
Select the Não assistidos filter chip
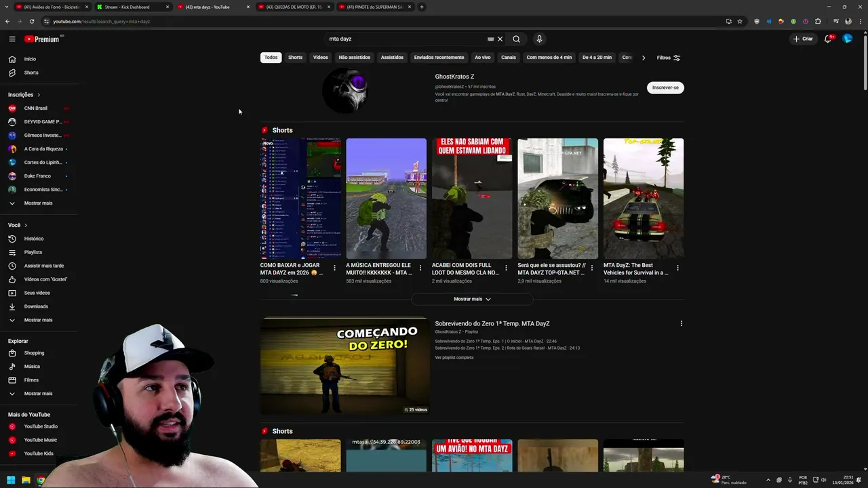click(355, 58)
